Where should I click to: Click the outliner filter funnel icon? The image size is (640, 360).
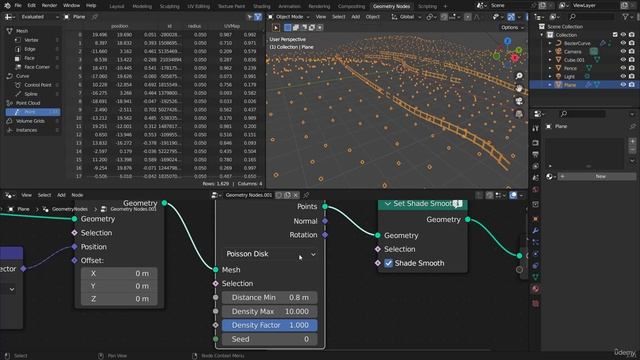(625, 17)
